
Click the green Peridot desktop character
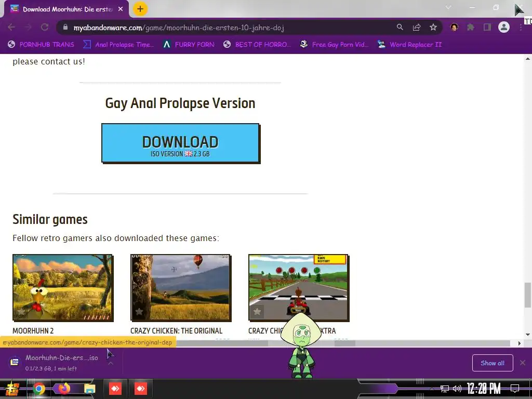[x=301, y=344]
